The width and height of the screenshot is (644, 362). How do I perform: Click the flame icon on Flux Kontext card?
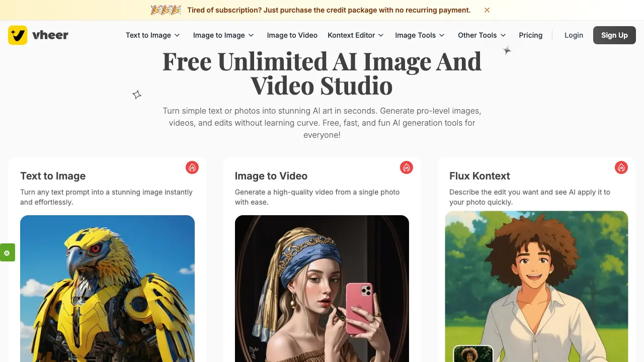pyautogui.click(x=621, y=167)
